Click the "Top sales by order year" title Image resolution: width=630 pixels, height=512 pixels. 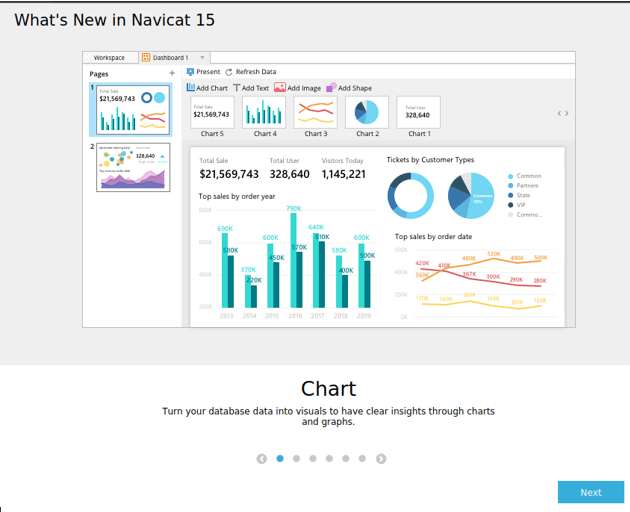click(x=237, y=196)
